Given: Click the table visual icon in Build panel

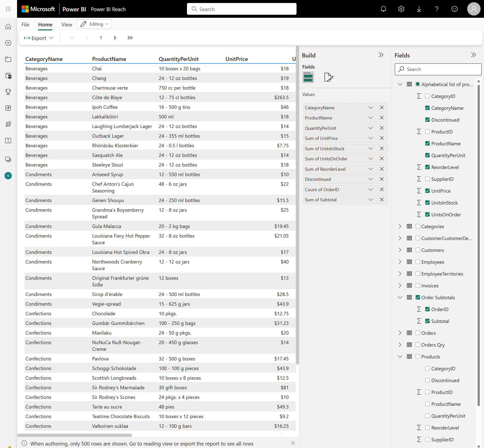Looking at the screenshot, I should pyautogui.click(x=308, y=78).
